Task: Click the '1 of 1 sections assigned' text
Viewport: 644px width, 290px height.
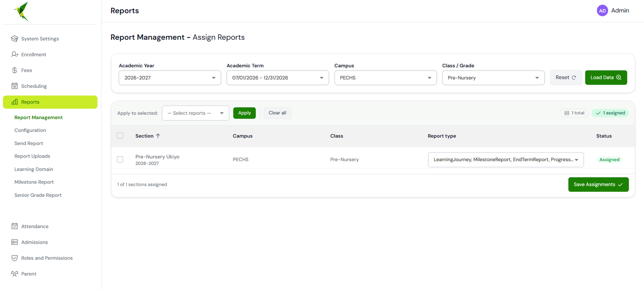Action: pyautogui.click(x=142, y=184)
